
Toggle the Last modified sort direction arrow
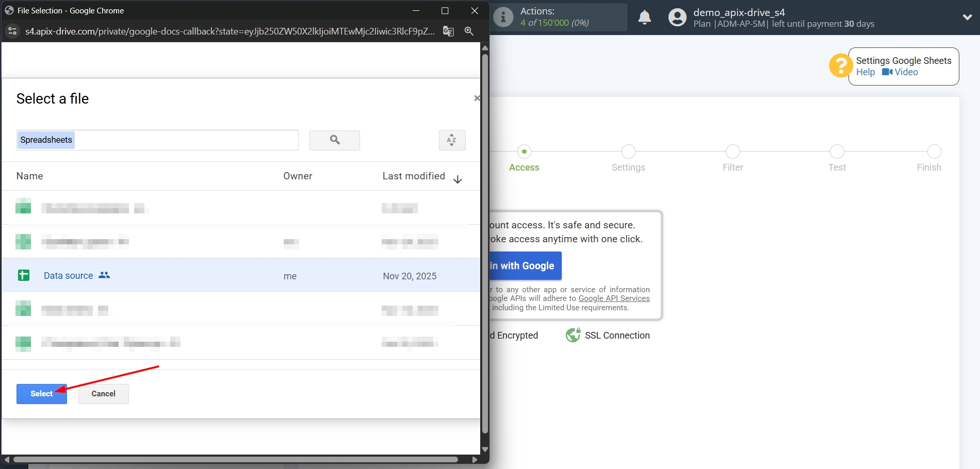pyautogui.click(x=458, y=179)
